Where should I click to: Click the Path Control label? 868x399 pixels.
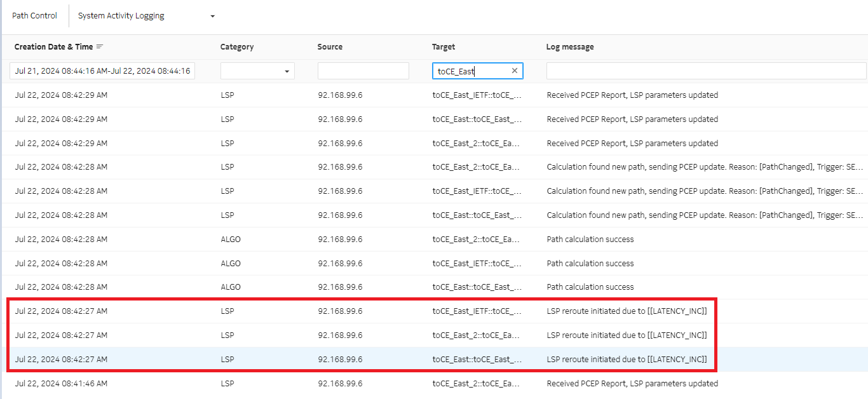click(34, 16)
